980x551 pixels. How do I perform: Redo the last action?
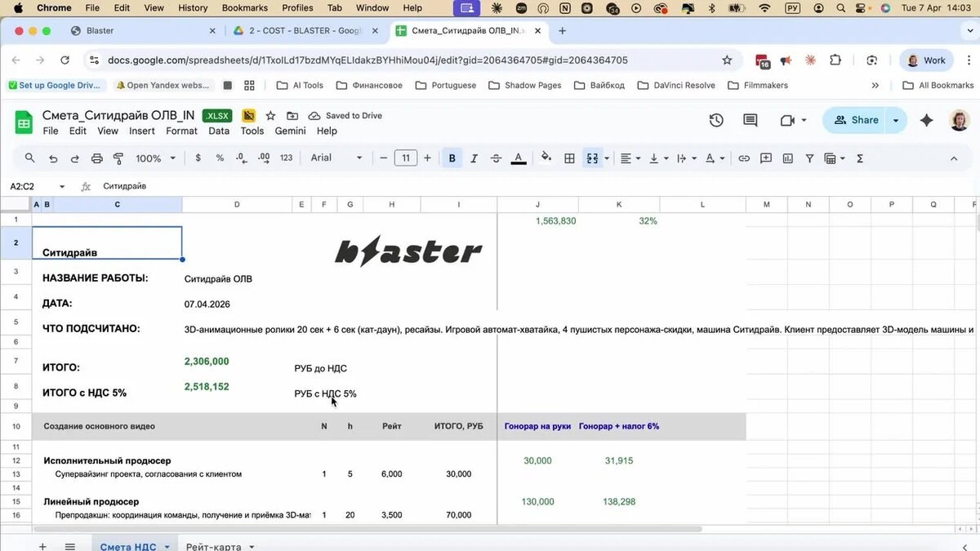(x=75, y=158)
